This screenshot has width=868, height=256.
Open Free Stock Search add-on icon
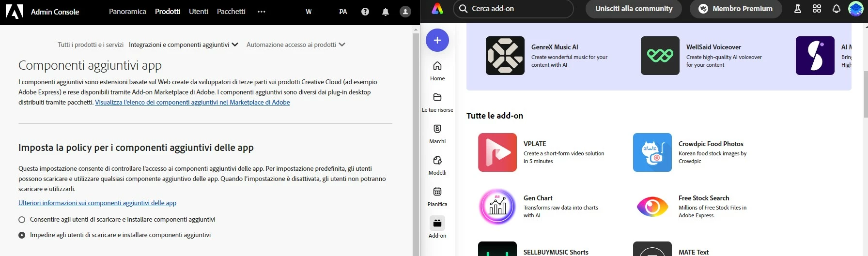pos(652,207)
